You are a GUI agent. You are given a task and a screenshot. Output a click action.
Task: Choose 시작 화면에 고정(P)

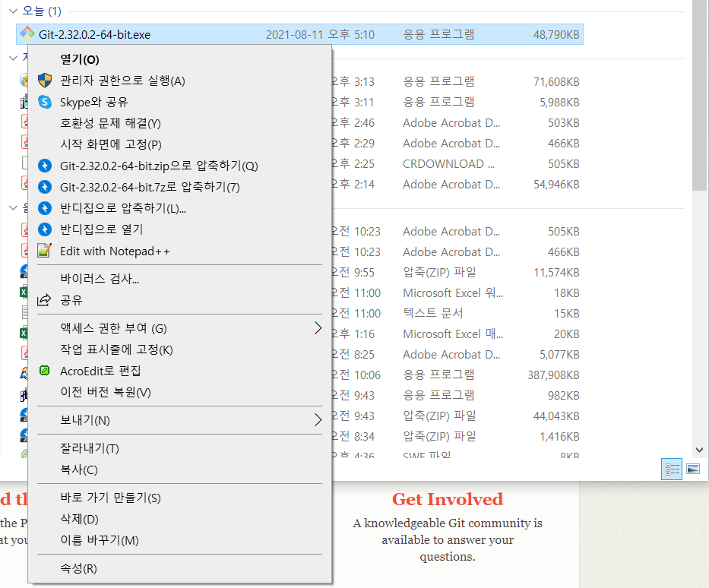coord(179,144)
